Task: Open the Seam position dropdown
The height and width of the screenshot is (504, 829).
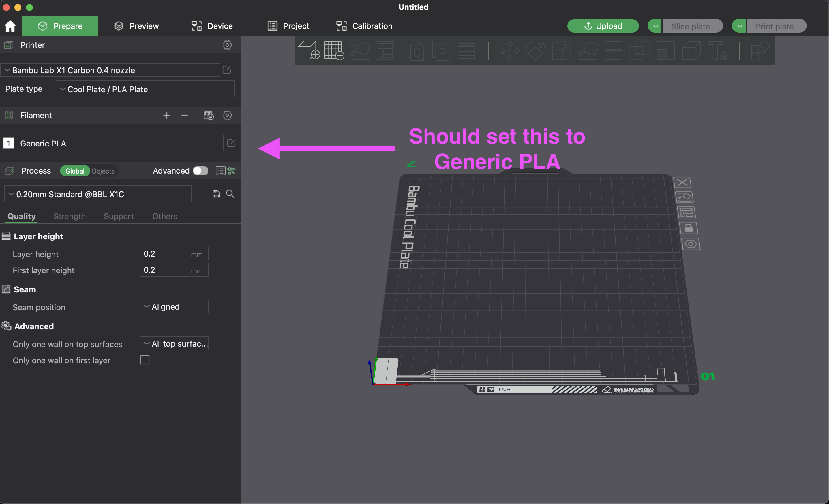Action: click(x=174, y=306)
